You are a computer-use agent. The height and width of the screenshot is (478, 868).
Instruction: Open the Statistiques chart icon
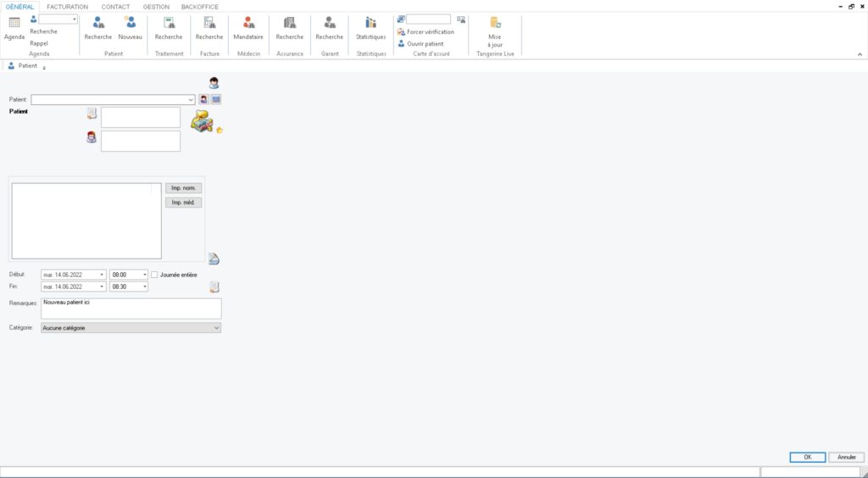(x=370, y=25)
